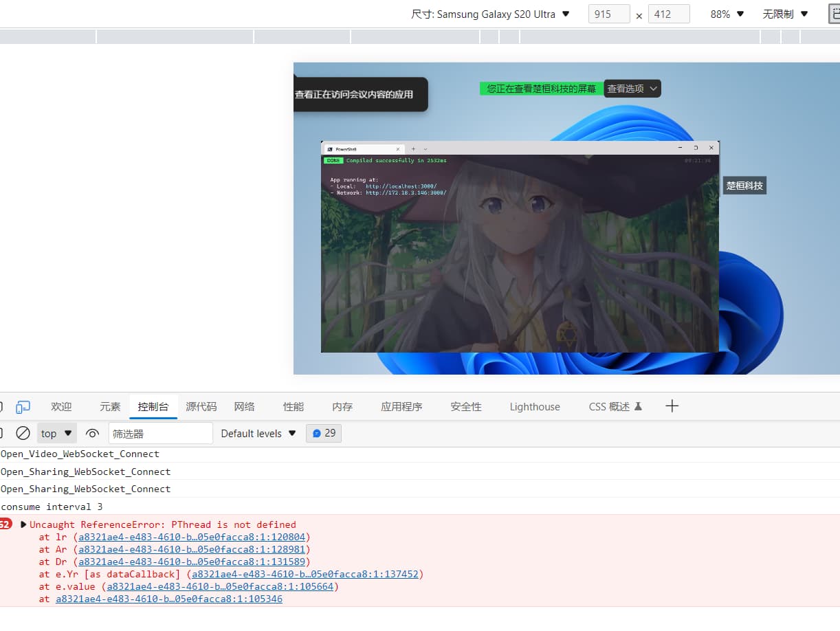Add a new DevTools tab with plus
Image resolution: width=840 pixels, height=631 pixels.
click(672, 406)
